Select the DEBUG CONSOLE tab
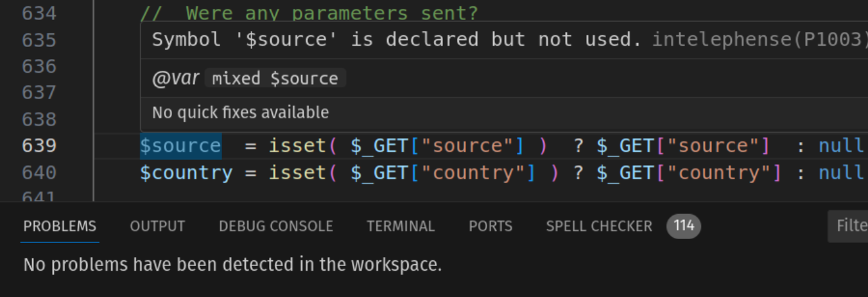The image size is (868, 297). tap(275, 226)
